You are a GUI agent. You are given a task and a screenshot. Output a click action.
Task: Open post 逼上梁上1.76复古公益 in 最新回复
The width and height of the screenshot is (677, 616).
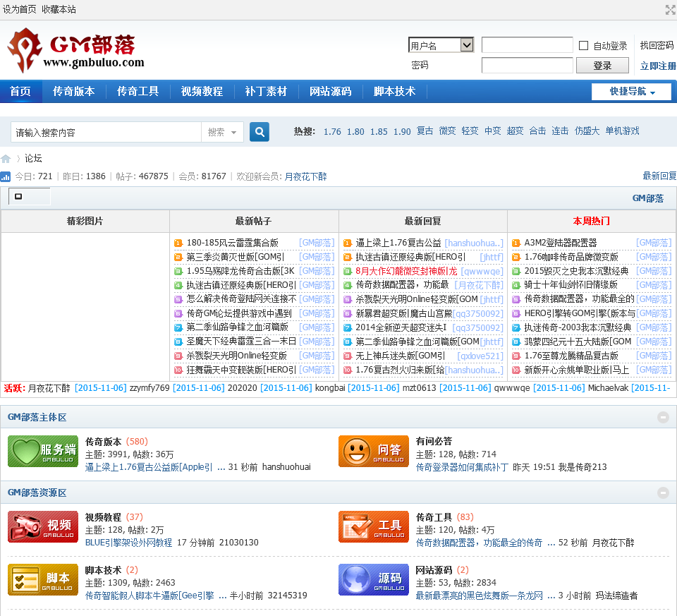tap(398, 243)
